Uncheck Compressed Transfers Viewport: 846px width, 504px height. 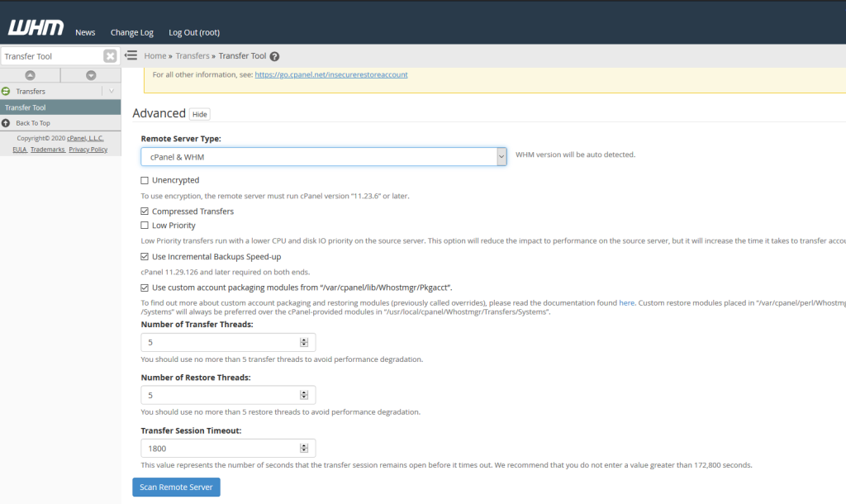(x=145, y=212)
